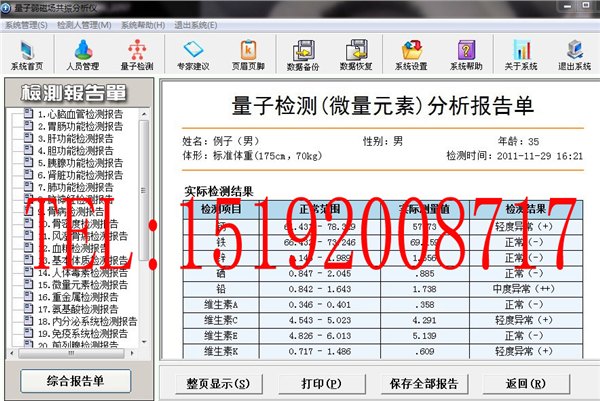Click the app icon in title bar
The image size is (600, 401).
pyautogui.click(x=6, y=8)
